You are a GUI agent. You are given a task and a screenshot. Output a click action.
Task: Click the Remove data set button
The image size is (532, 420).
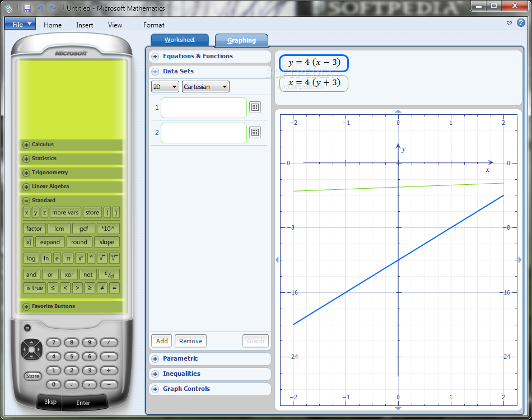click(x=190, y=341)
